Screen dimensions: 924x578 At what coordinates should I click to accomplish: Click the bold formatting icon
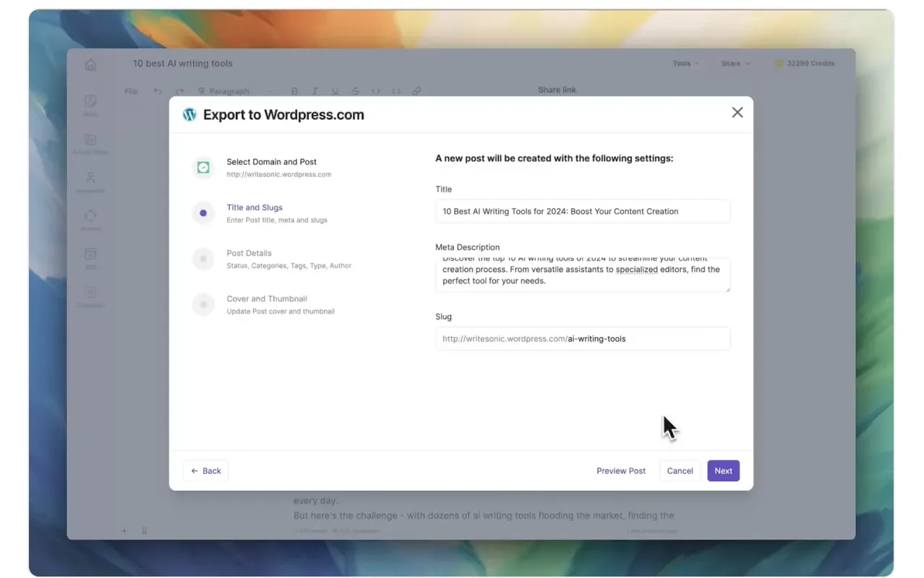tap(294, 92)
